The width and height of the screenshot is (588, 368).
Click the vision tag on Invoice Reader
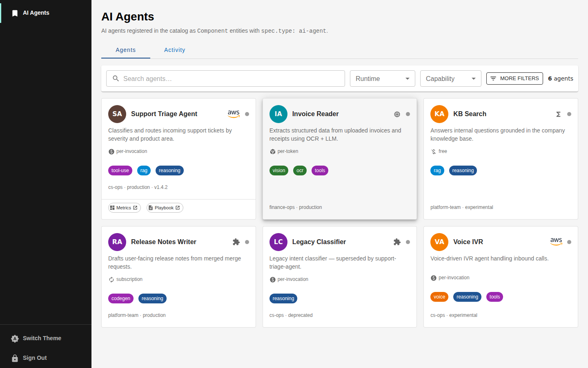point(279,171)
